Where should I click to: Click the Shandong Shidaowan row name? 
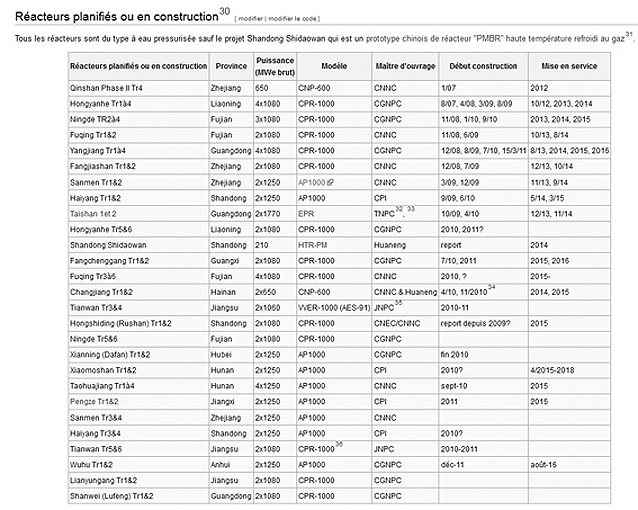pyautogui.click(x=108, y=243)
